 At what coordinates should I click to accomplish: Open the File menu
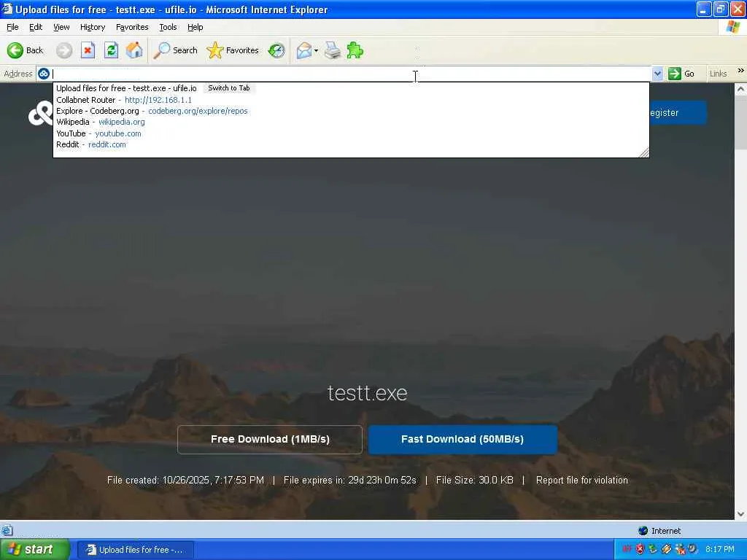(12, 27)
